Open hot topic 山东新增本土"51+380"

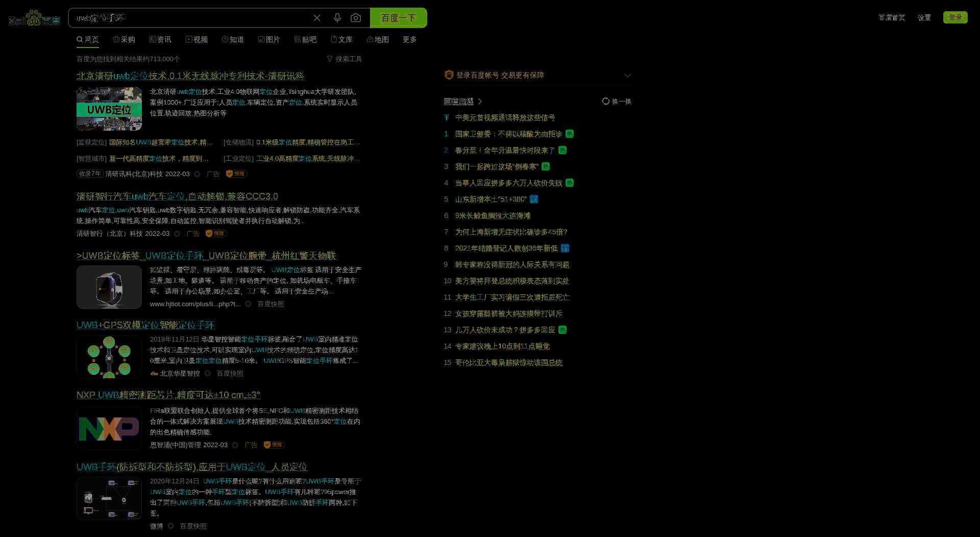tap(491, 200)
